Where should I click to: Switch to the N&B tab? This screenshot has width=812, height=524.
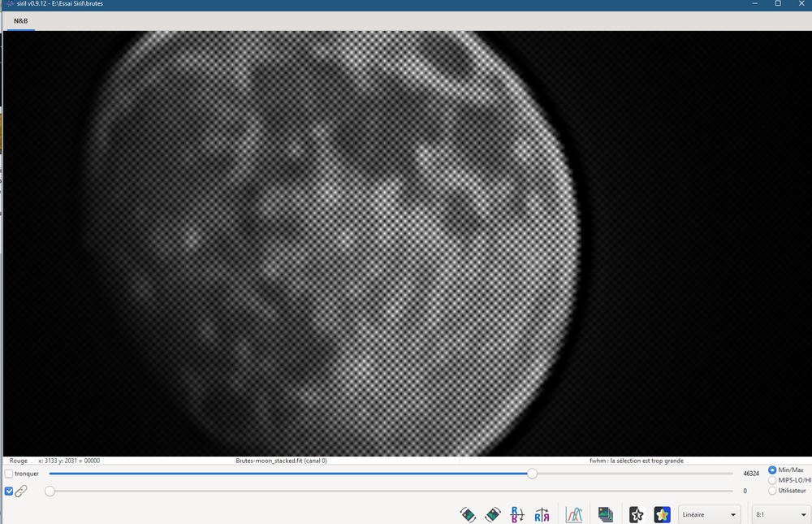tap(21, 21)
